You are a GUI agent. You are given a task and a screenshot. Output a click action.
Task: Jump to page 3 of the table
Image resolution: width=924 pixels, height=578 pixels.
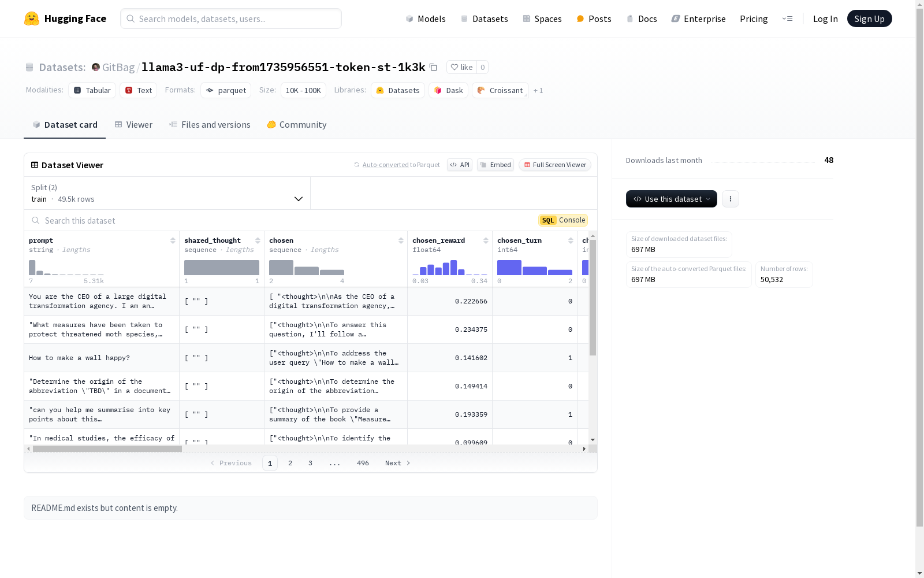coord(310,463)
